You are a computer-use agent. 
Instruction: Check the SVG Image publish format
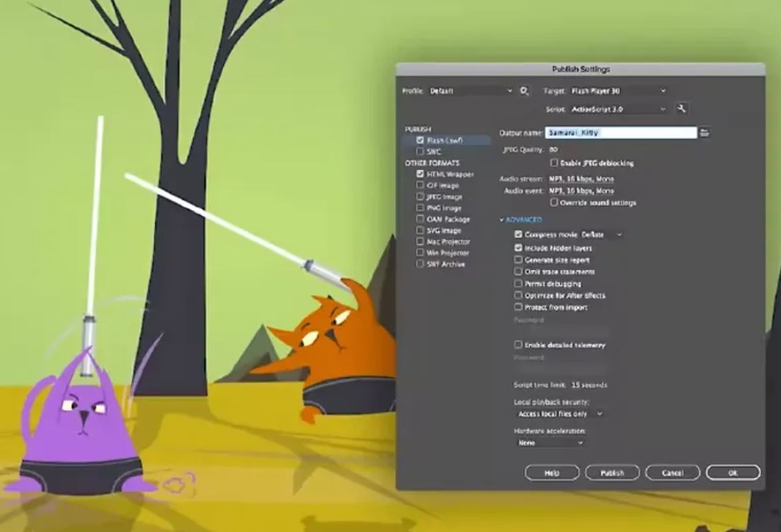click(420, 230)
